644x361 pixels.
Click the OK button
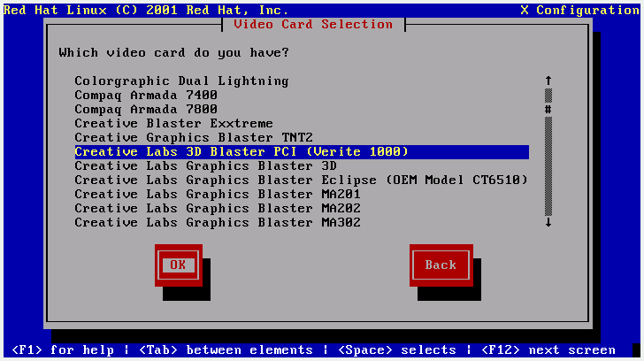(x=179, y=265)
